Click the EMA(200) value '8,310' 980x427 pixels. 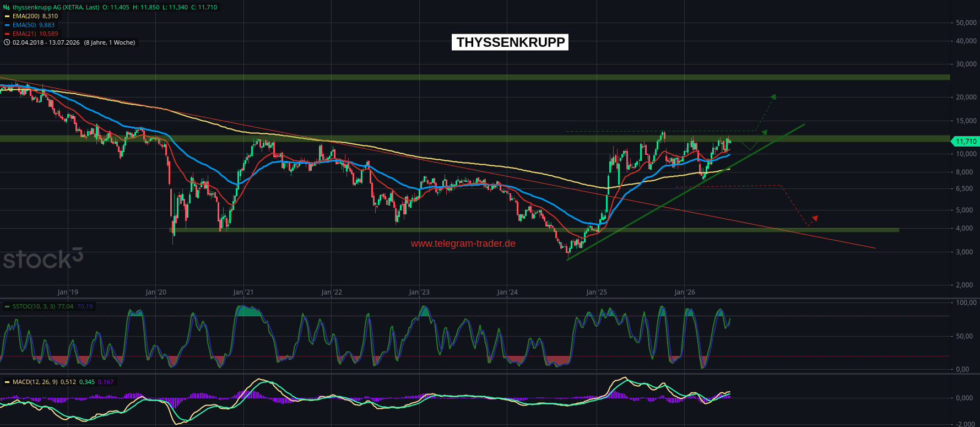[50, 16]
